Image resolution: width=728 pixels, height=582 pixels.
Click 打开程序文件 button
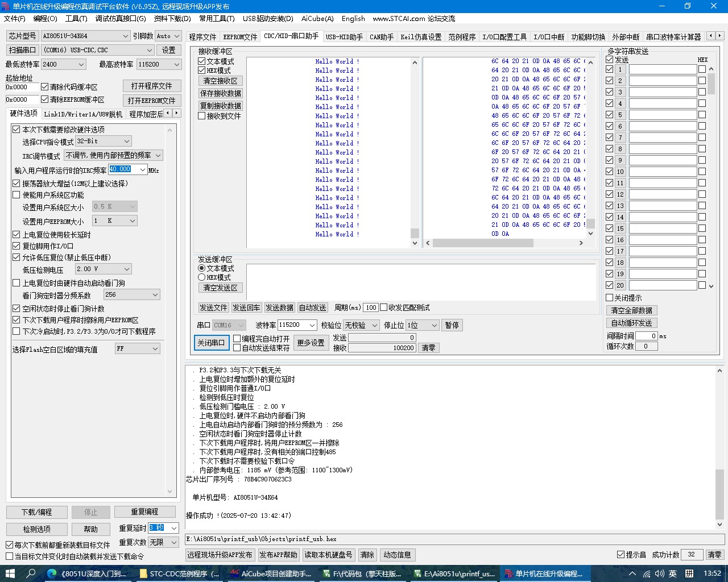[152, 86]
